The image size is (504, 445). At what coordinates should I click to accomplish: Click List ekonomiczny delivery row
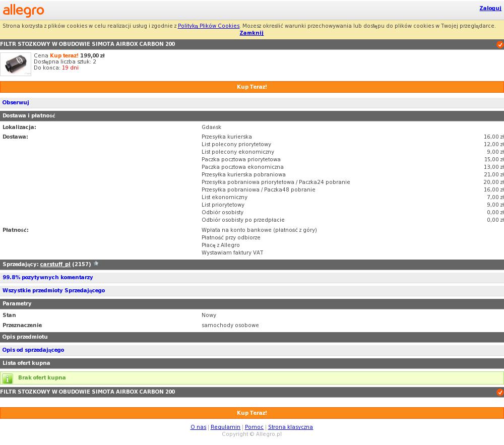tap(353, 197)
